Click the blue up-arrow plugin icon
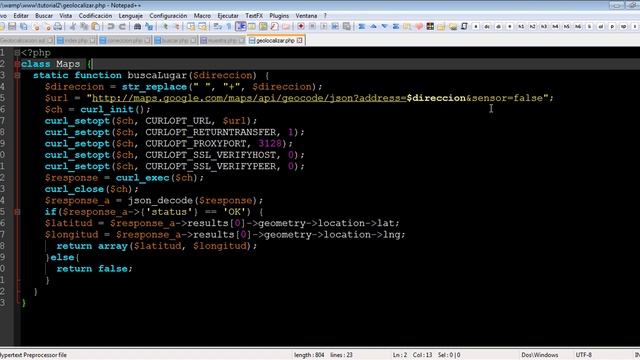 pos(373,27)
